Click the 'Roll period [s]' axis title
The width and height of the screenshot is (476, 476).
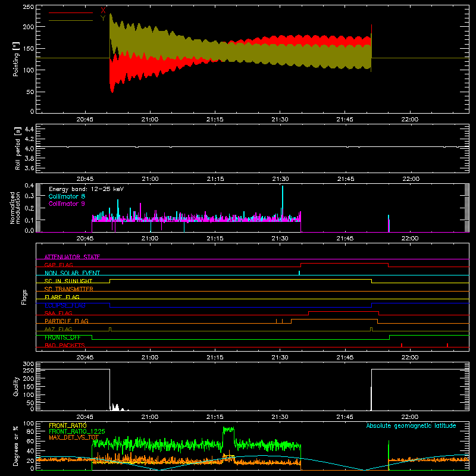pos(18,148)
